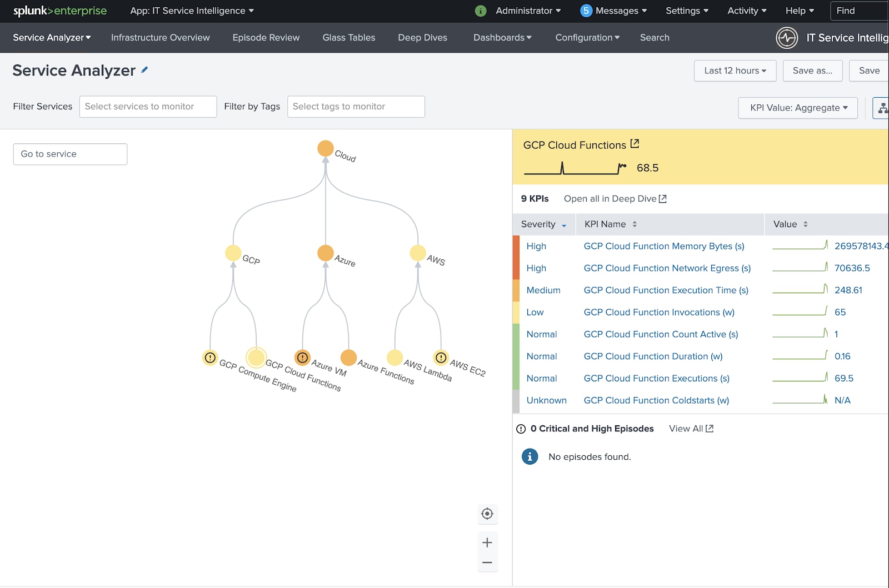Screen dimensions: 889x588
Task: Click the 70636.5 Network Egress value
Action: 852,268
